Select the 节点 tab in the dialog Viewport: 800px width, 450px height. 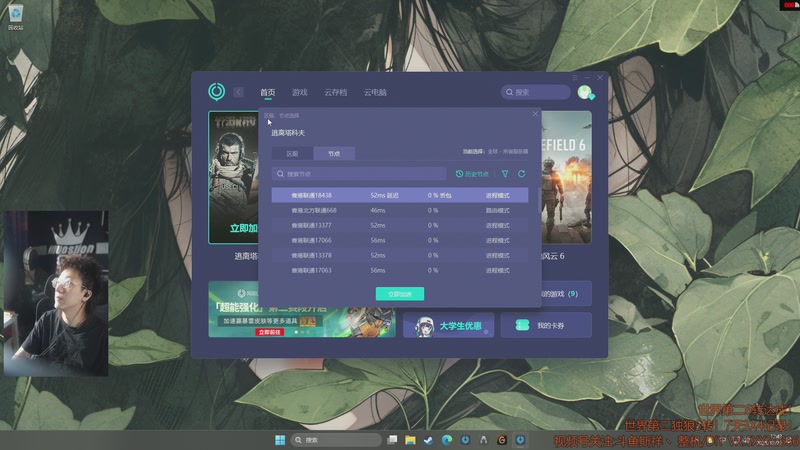click(x=334, y=154)
